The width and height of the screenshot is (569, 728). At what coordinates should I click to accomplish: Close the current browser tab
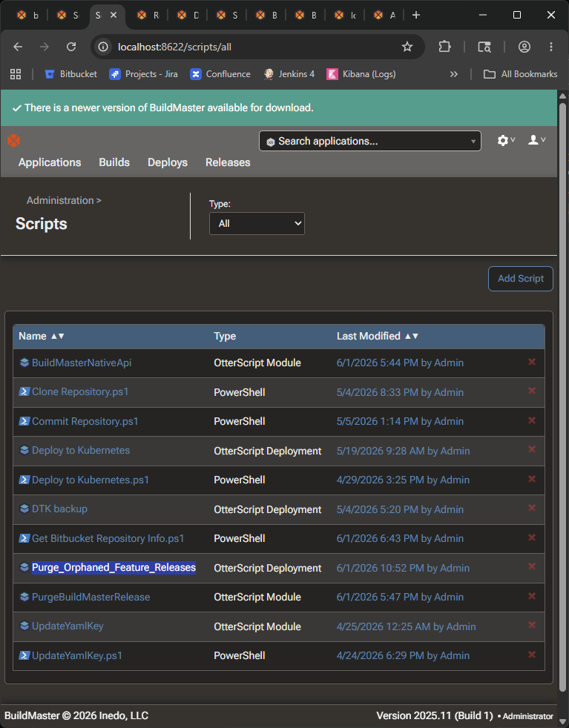[x=114, y=15]
